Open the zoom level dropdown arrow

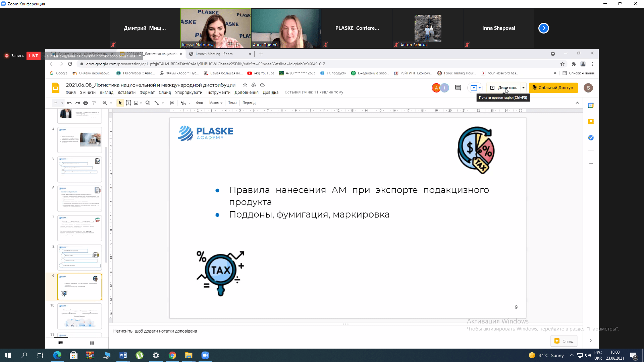pos(111,103)
